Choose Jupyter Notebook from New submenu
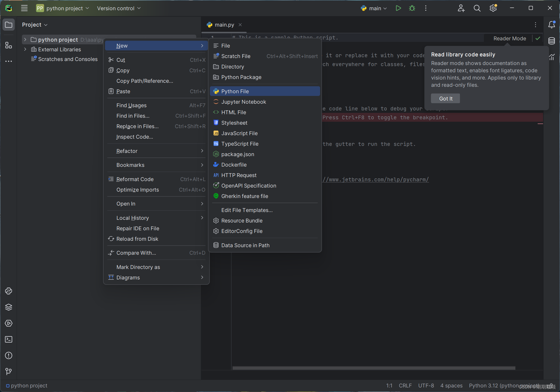 [x=265, y=102]
